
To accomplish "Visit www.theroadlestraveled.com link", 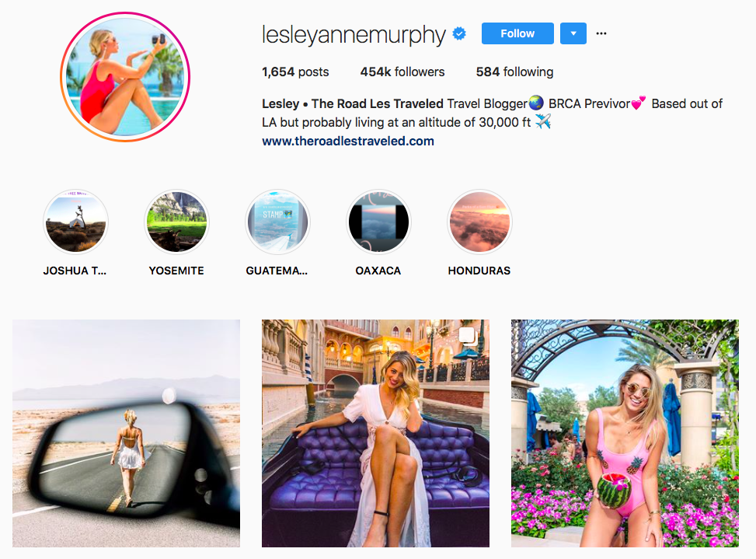I will coord(348,141).
